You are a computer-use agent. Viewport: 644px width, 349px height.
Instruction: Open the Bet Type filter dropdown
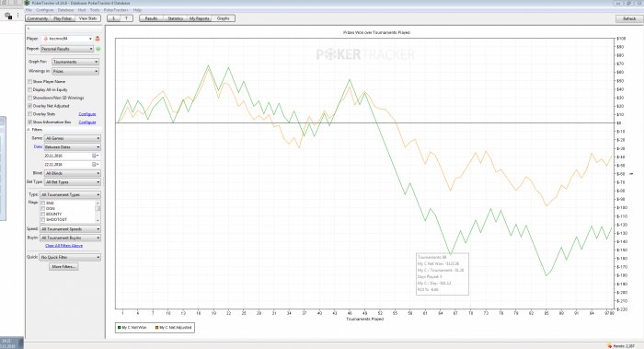click(x=73, y=182)
